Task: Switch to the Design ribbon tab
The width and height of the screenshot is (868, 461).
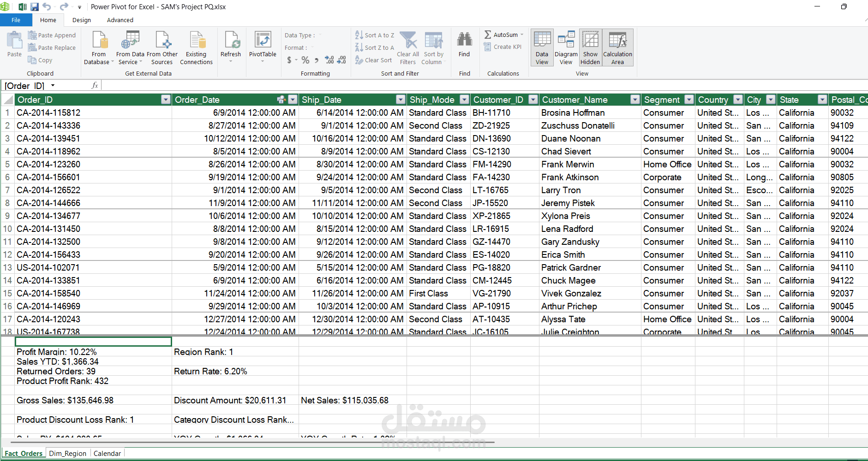Action: click(82, 20)
